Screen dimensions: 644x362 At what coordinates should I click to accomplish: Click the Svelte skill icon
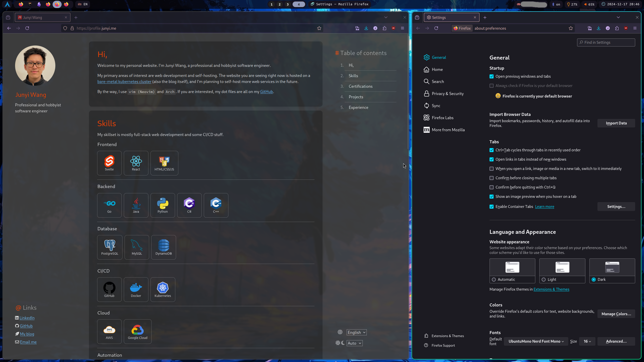[x=109, y=163]
